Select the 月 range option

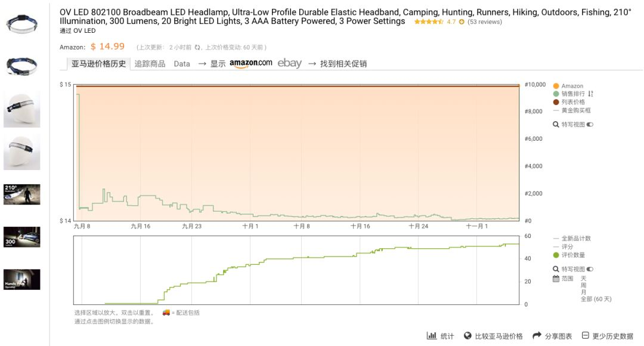tap(583, 292)
